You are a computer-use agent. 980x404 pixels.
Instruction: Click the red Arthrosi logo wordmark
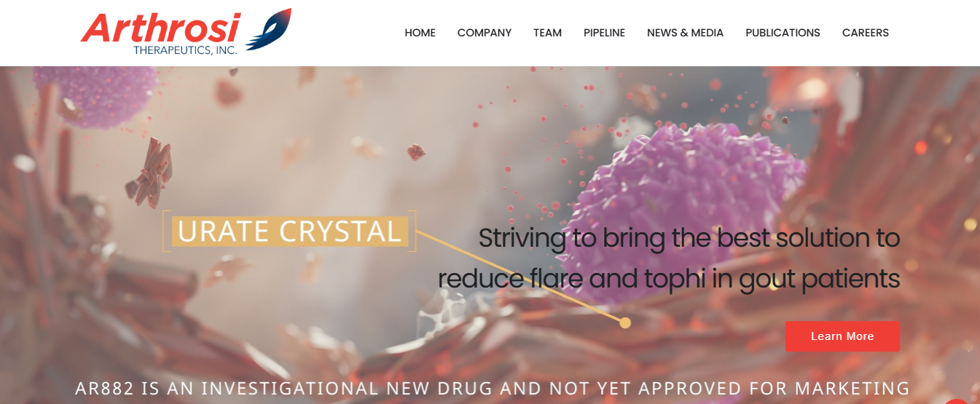click(x=160, y=28)
